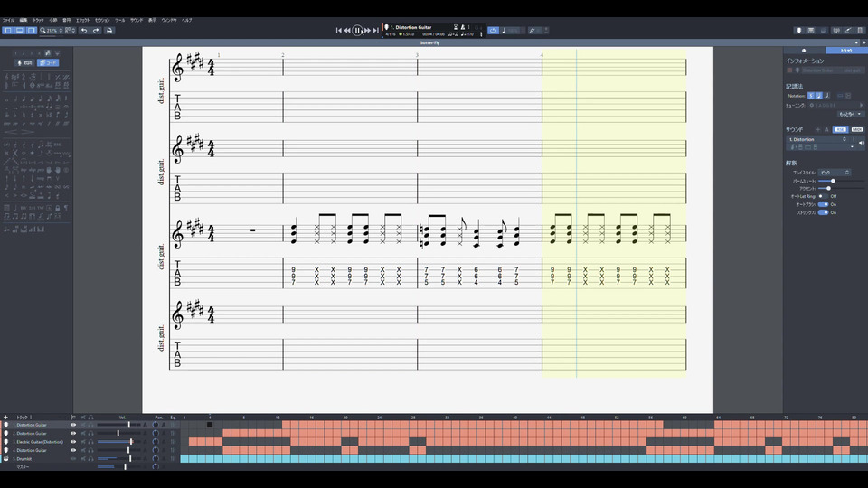Expand the 'More' dropdown under tuning
868x488 pixels.
pos(850,114)
